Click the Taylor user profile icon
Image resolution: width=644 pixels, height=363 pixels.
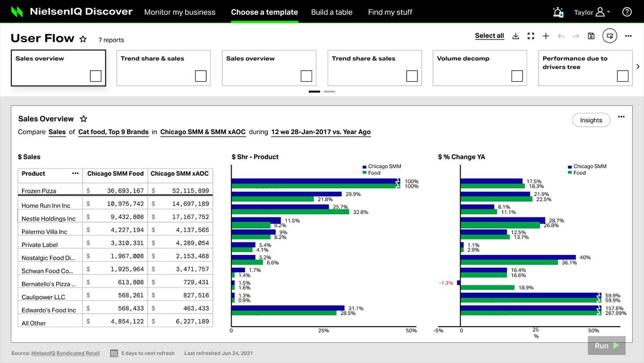click(x=600, y=12)
